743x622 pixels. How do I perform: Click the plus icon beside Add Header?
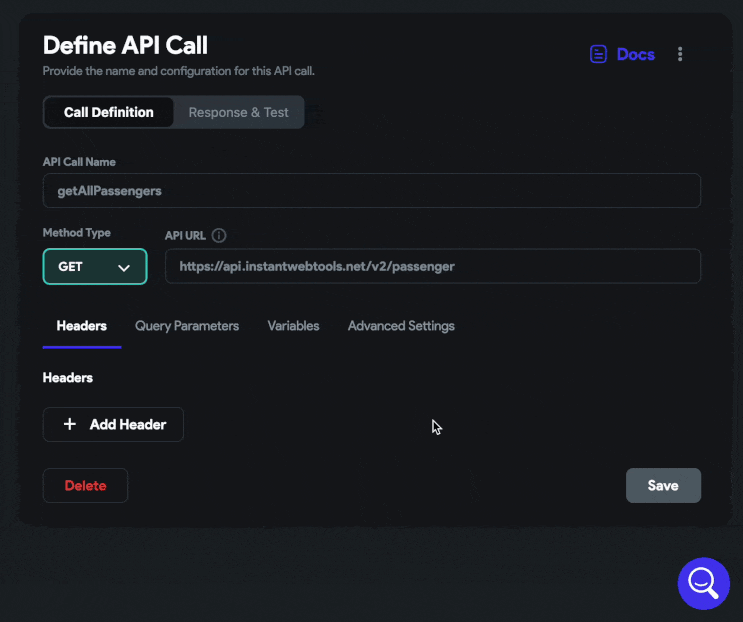point(70,424)
